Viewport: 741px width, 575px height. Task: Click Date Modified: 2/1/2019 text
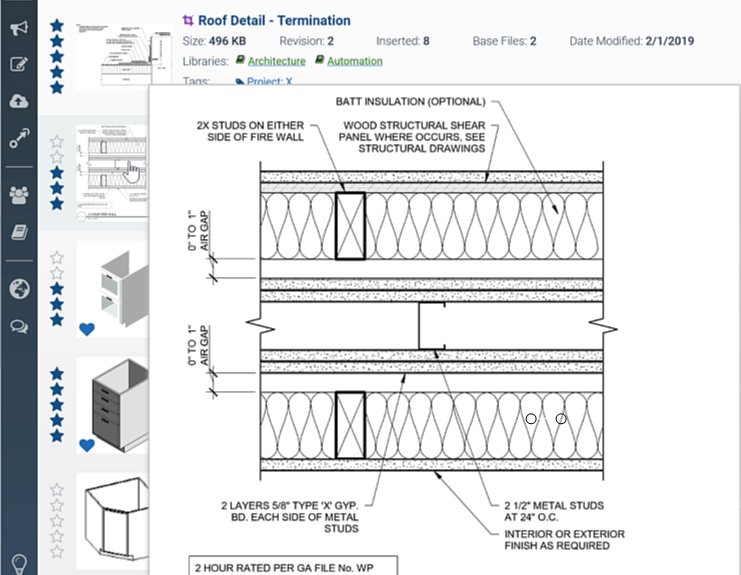[631, 41]
